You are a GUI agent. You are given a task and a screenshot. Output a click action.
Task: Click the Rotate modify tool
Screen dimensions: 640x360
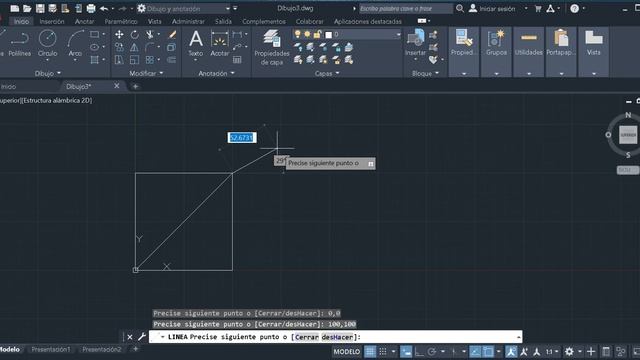point(135,35)
